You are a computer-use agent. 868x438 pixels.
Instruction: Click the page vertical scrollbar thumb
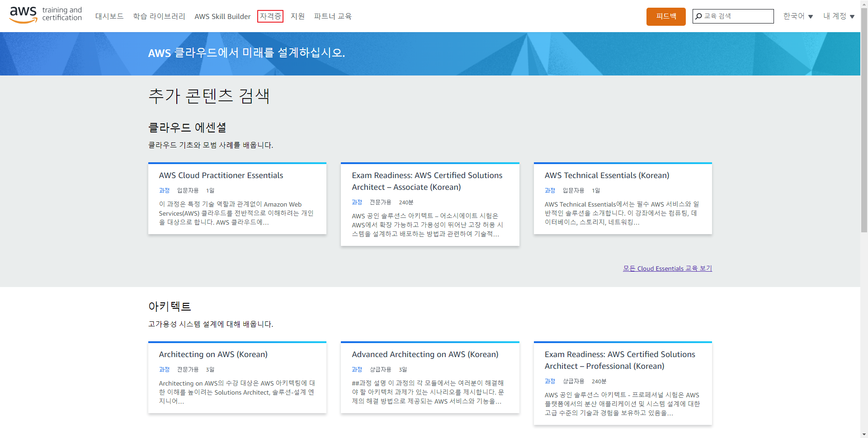click(864, 120)
